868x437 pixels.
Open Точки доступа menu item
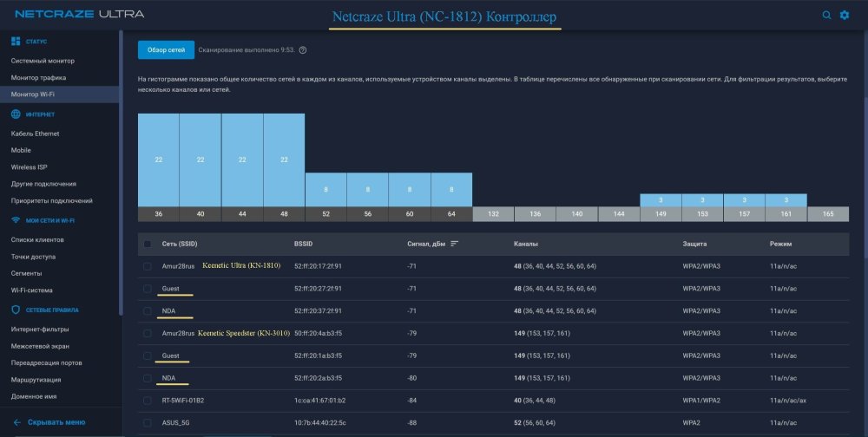33,257
